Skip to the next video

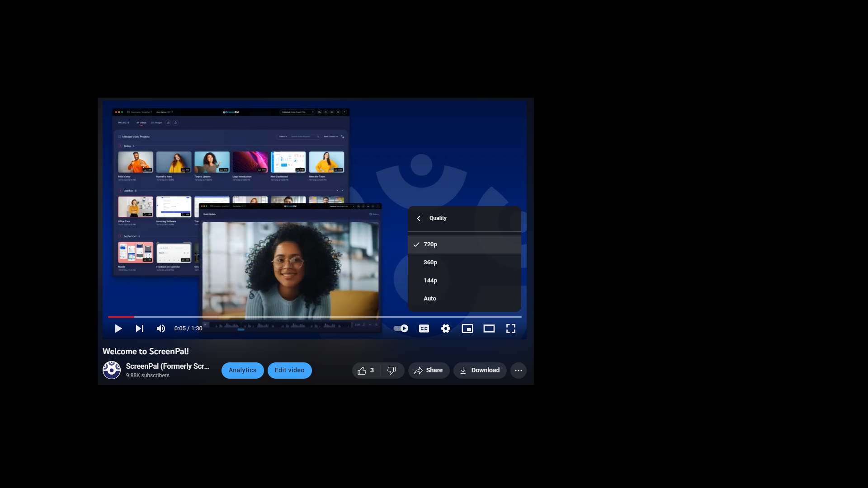tap(140, 328)
